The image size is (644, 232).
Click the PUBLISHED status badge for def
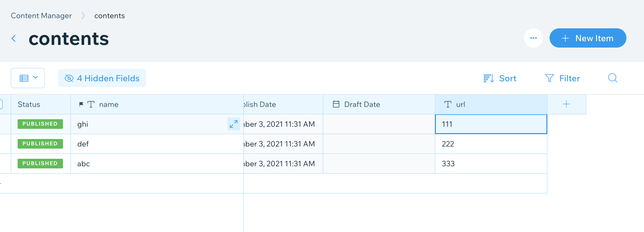coord(40,144)
